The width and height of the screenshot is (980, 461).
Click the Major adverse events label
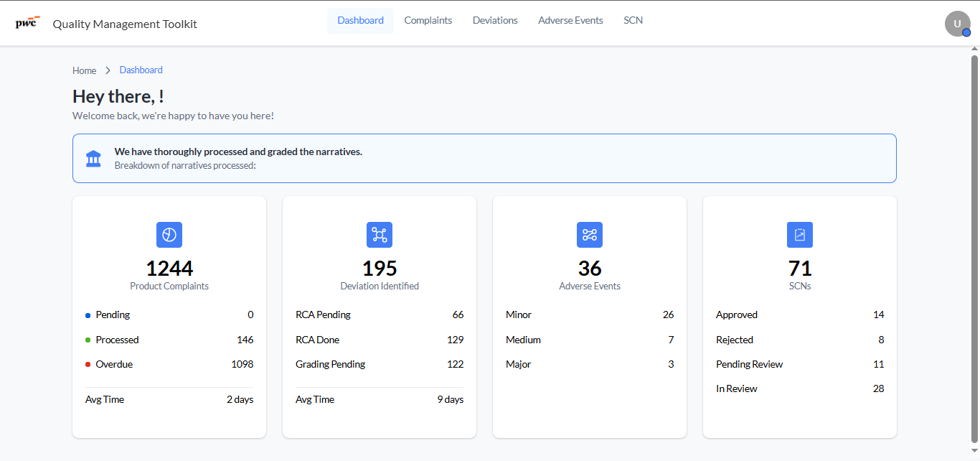click(x=519, y=364)
